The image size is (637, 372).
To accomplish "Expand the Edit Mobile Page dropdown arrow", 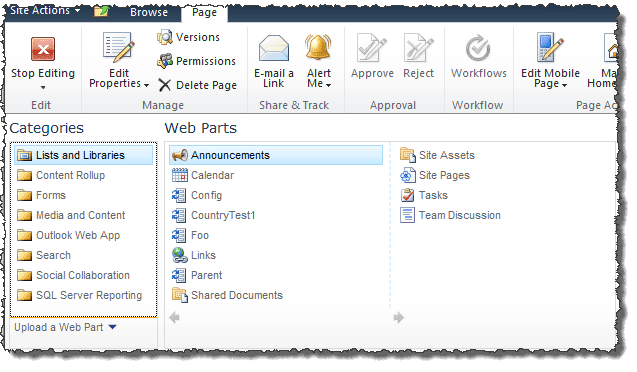I will point(564,85).
